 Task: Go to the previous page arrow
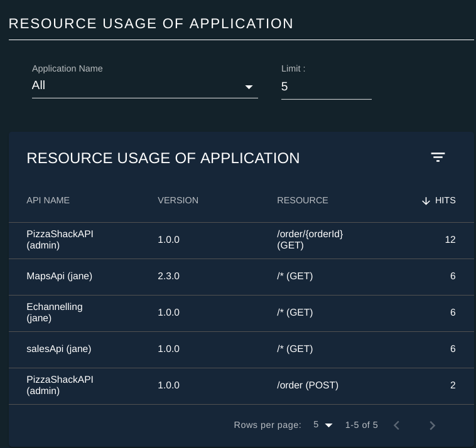(x=396, y=425)
